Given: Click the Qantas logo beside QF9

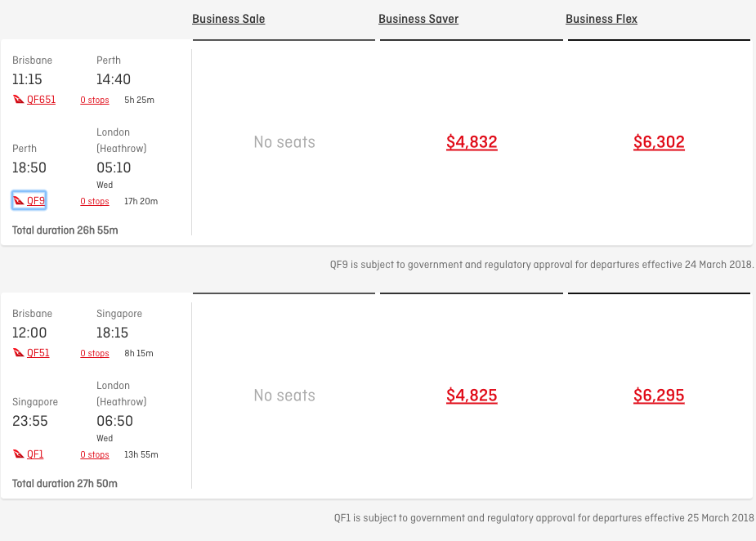Looking at the screenshot, I should point(18,200).
